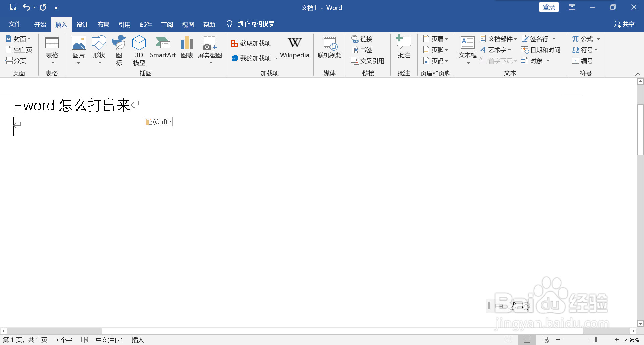Viewport: 644px width, 345px height.
Task: Open zoom dialog via 236% label
Action: click(631, 340)
